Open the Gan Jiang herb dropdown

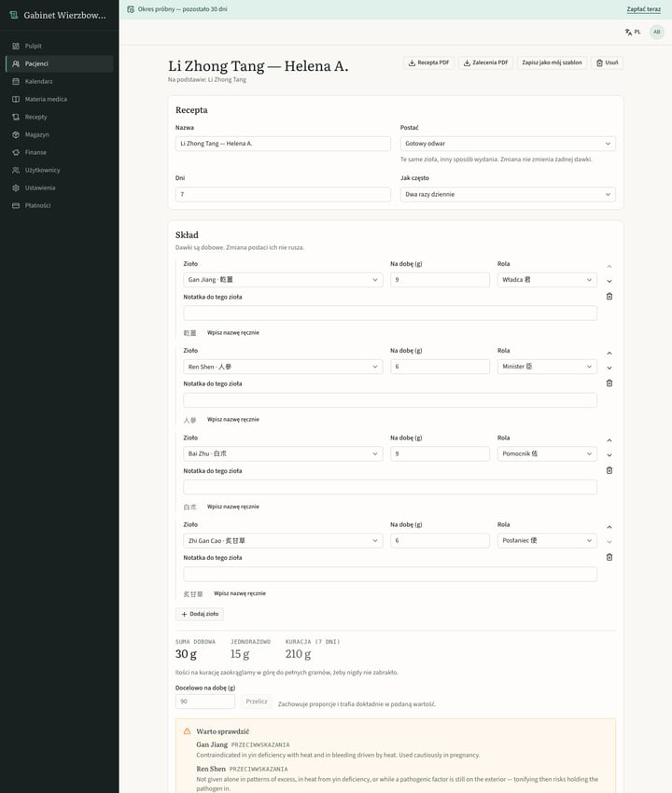283,280
